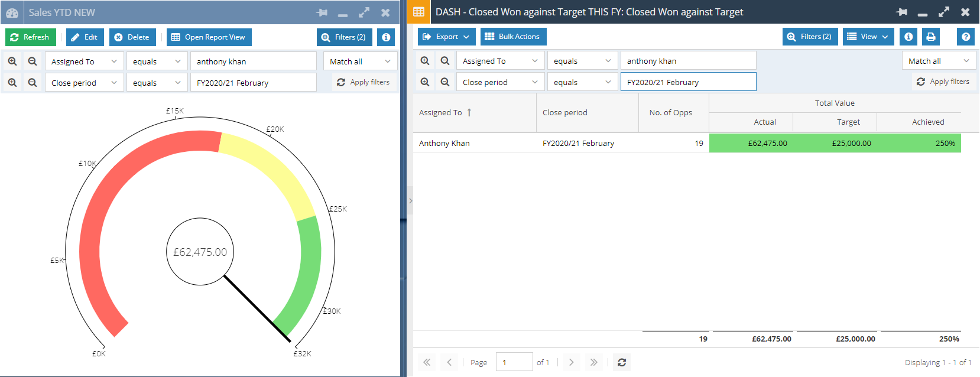
Task: Go to the last page of results
Action: tap(593, 362)
